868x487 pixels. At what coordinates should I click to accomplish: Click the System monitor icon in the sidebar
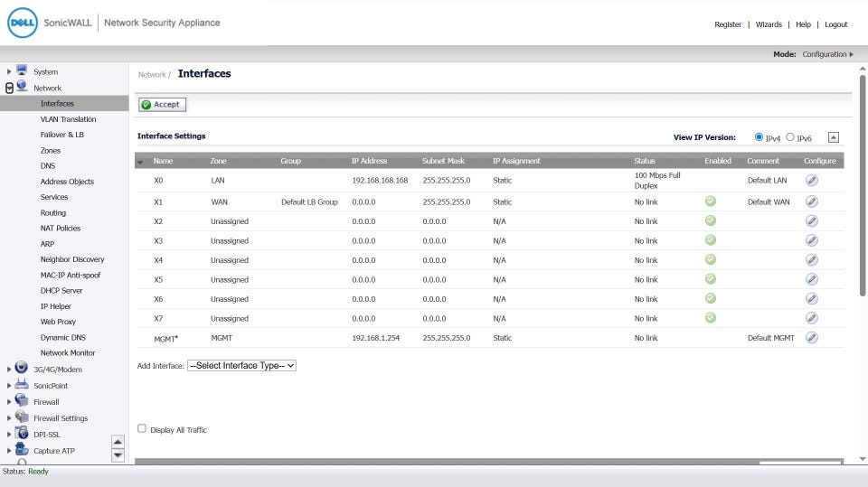22,70
